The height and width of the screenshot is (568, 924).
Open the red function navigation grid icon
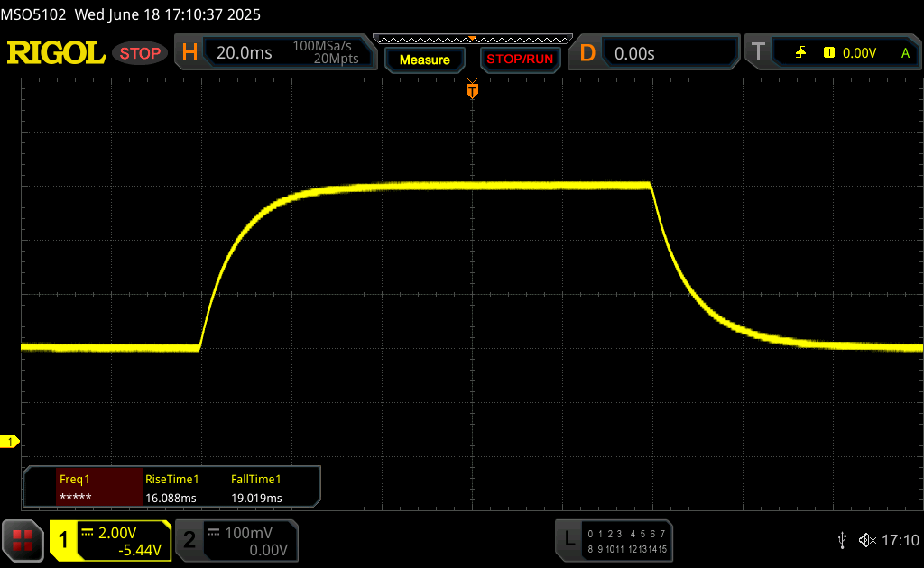[x=23, y=540]
